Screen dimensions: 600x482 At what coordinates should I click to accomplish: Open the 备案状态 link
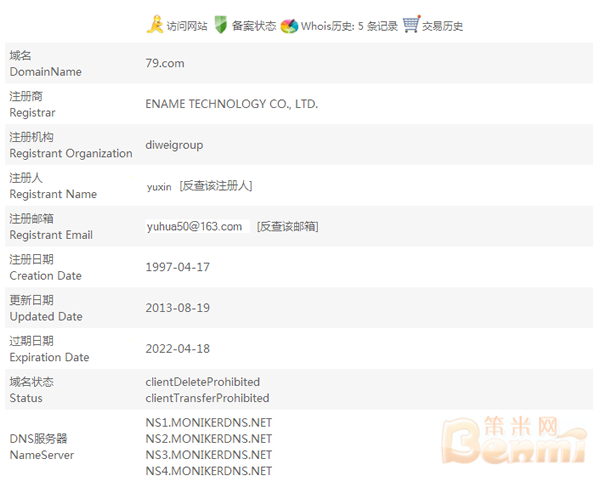tap(254, 26)
